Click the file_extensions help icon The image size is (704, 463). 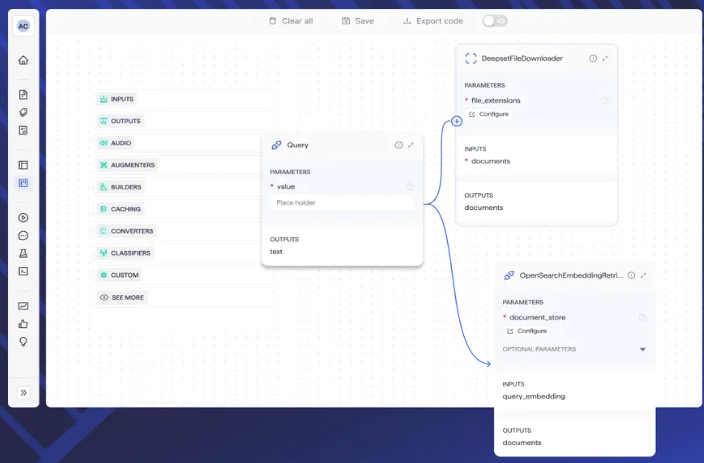tap(604, 101)
